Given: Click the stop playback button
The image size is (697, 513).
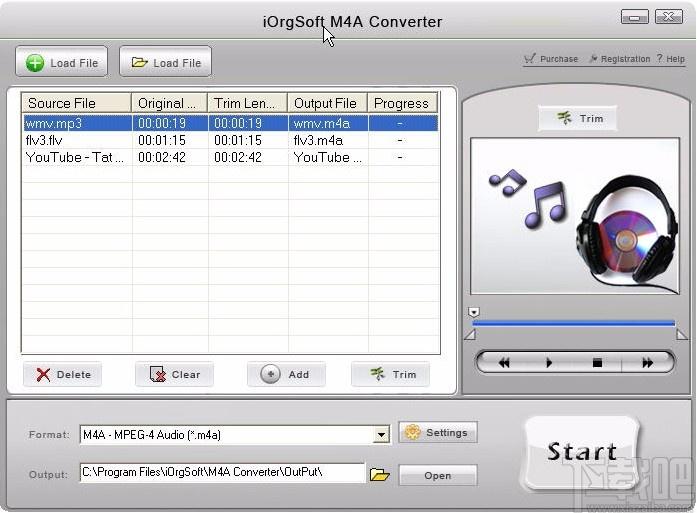Looking at the screenshot, I should click(x=597, y=363).
